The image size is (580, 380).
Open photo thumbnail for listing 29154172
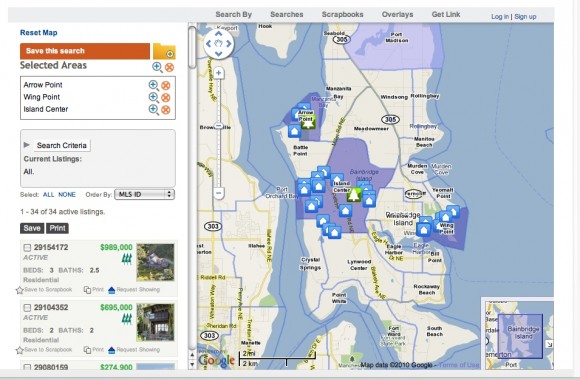155,262
